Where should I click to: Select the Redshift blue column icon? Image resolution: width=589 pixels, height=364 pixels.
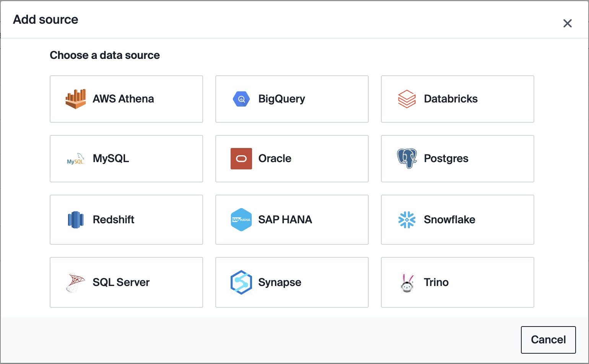[76, 220]
